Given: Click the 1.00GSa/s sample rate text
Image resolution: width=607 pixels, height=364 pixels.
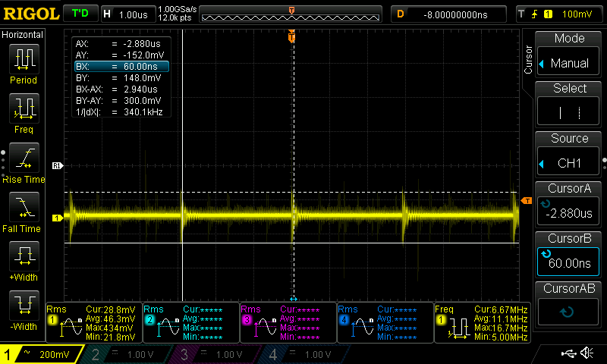Looking at the screenshot, I should (178, 9).
